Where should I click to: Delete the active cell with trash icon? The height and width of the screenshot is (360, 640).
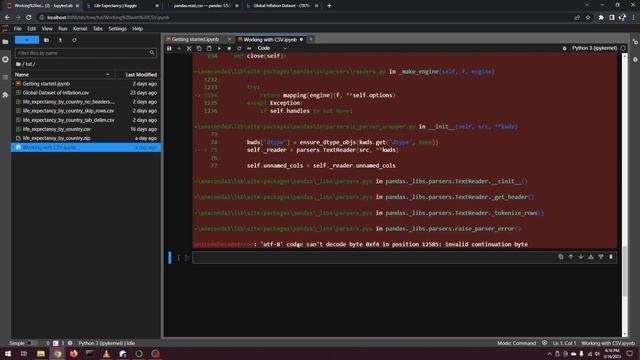coord(611,257)
